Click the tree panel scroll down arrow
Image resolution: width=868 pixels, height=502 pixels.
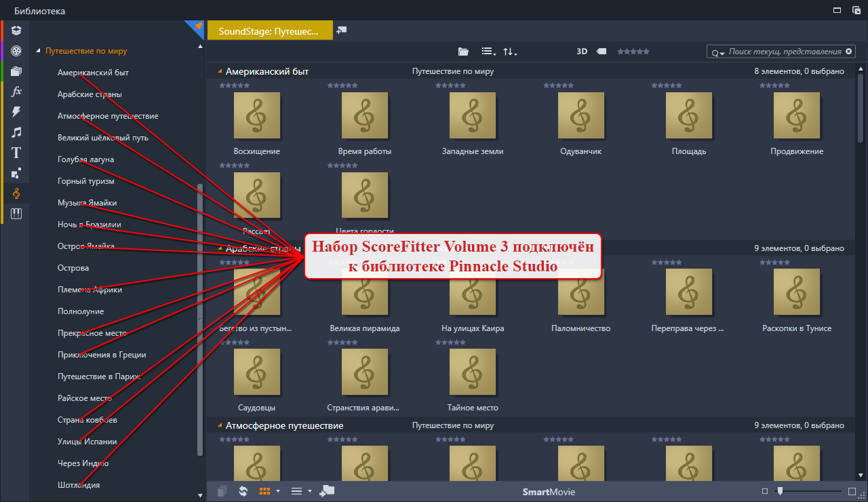(199, 496)
